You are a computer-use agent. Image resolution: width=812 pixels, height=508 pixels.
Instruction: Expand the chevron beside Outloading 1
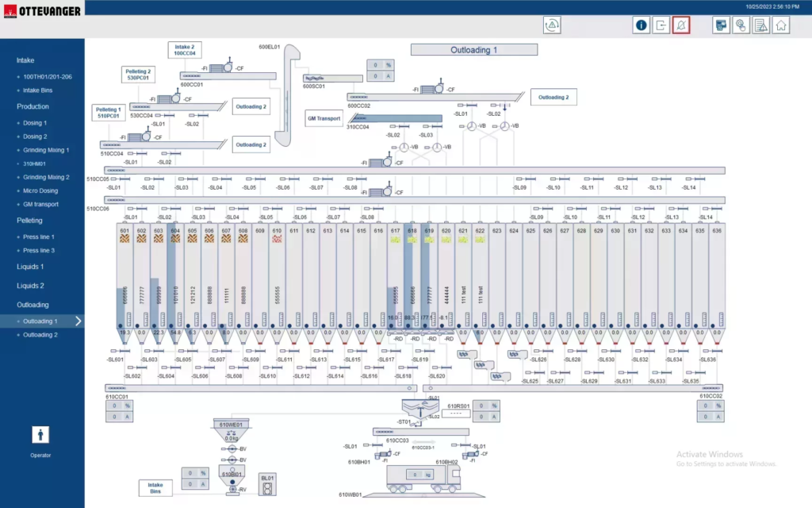click(x=78, y=321)
